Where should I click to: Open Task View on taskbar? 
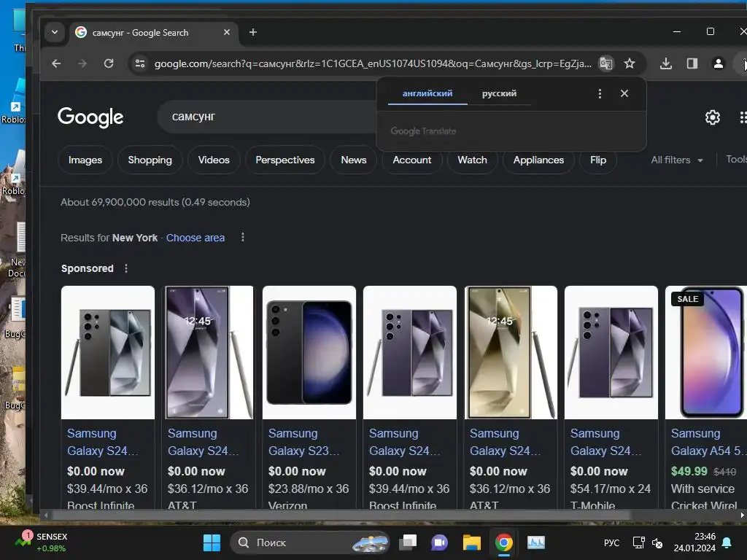click(x=408, y=542)
